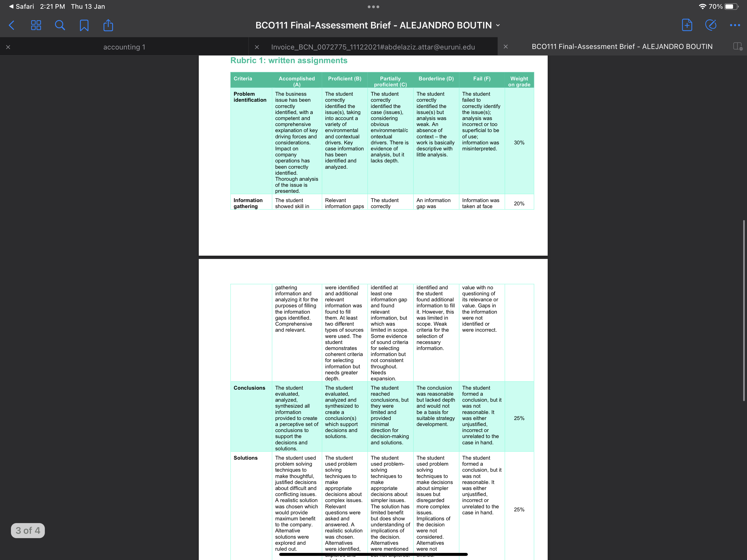Screen dimensions: 747x560
Task: Open the three-dot more options menu
Action: 735,25
